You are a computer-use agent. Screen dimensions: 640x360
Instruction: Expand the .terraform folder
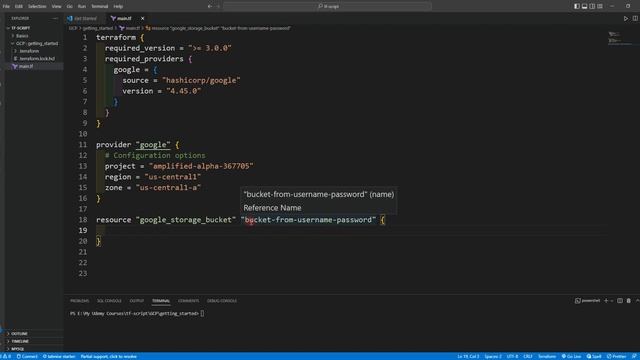click(28, 51)
